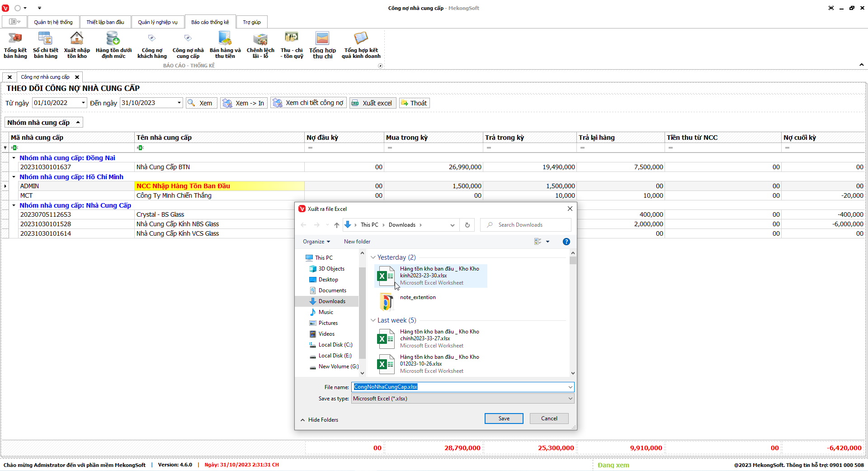Click the Search Downloads field

pyautogui.click(x=526, y=225)
